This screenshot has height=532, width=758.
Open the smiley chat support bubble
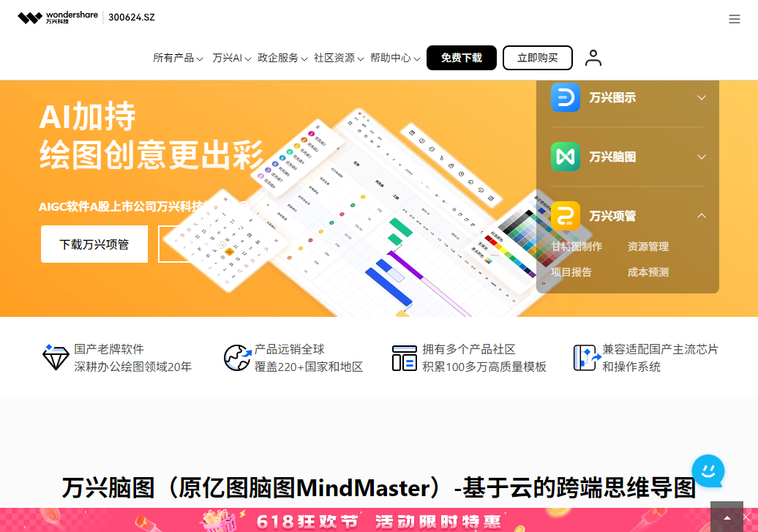pos(708,471)
